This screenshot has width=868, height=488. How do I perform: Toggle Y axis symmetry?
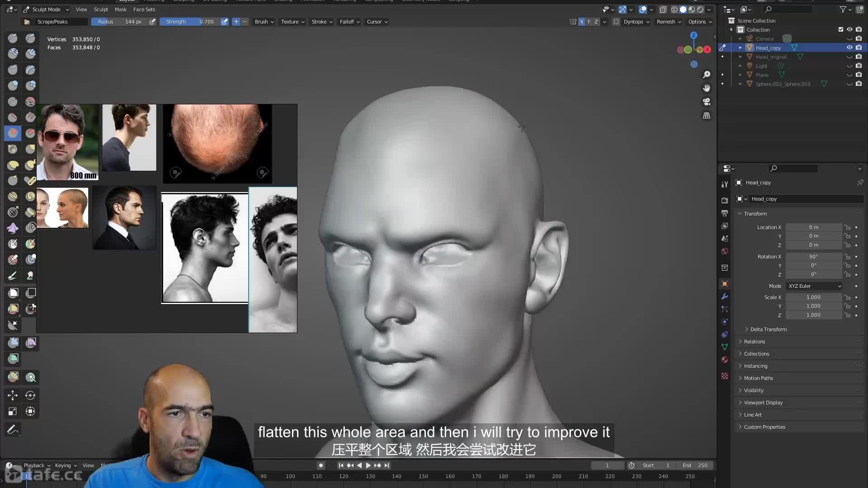pyautogui.click(x=589, y=22)
